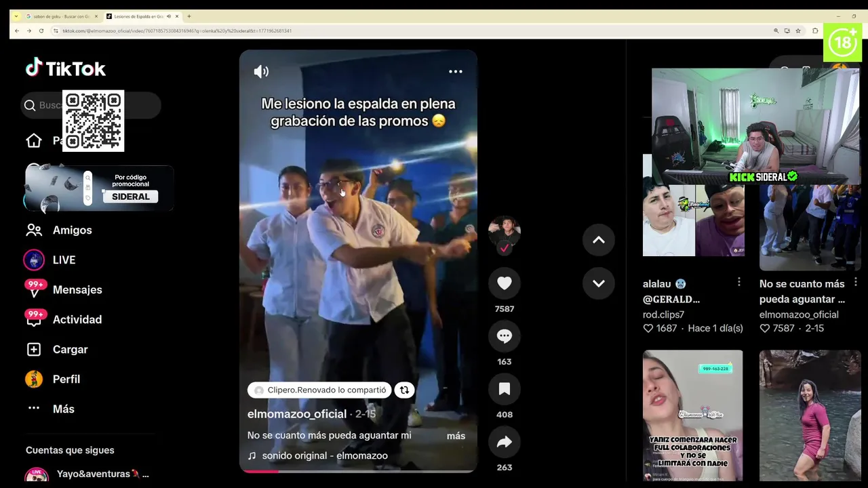Open a new browser tab
This screenshot has width=868, height=488.
coord(189,16)
